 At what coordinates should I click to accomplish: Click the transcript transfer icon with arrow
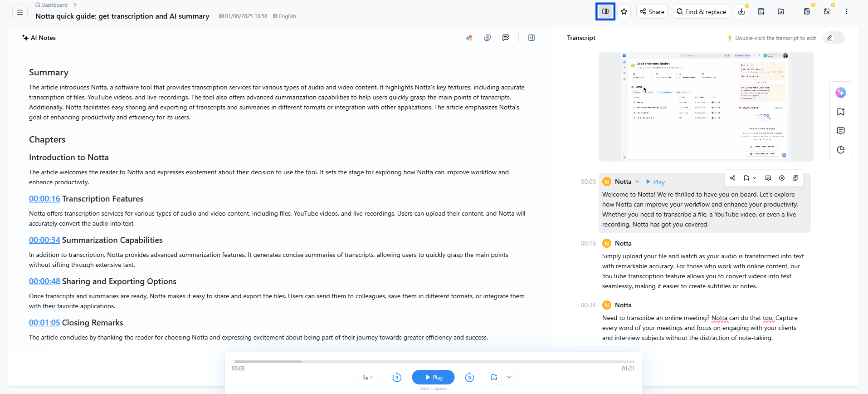761,12
